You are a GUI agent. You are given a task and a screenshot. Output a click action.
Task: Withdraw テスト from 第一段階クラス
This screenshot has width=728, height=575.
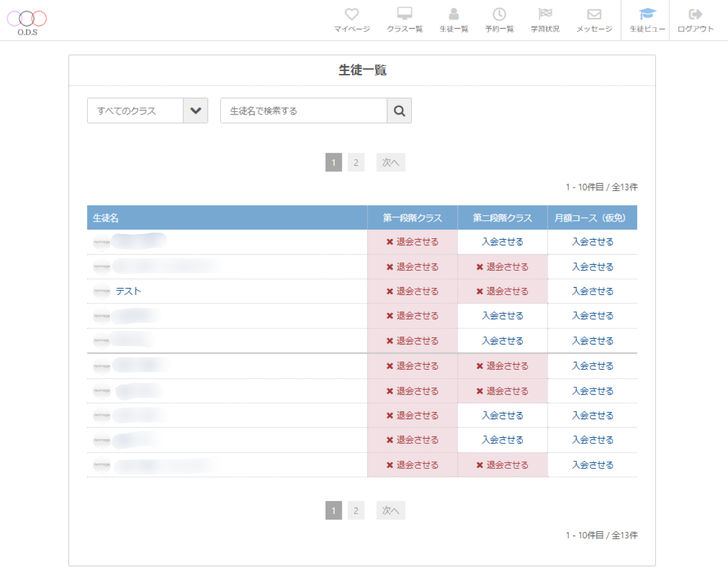(x=412, y=291)
